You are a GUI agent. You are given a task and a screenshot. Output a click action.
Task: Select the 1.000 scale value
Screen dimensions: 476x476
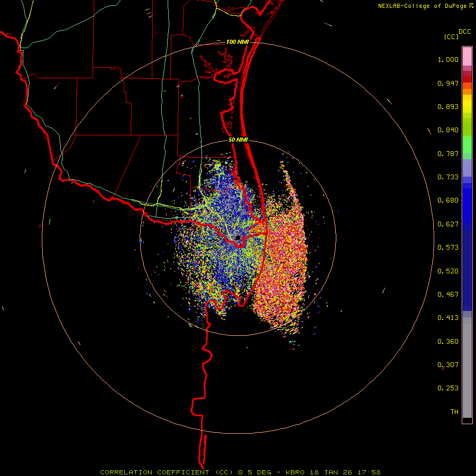448,59
